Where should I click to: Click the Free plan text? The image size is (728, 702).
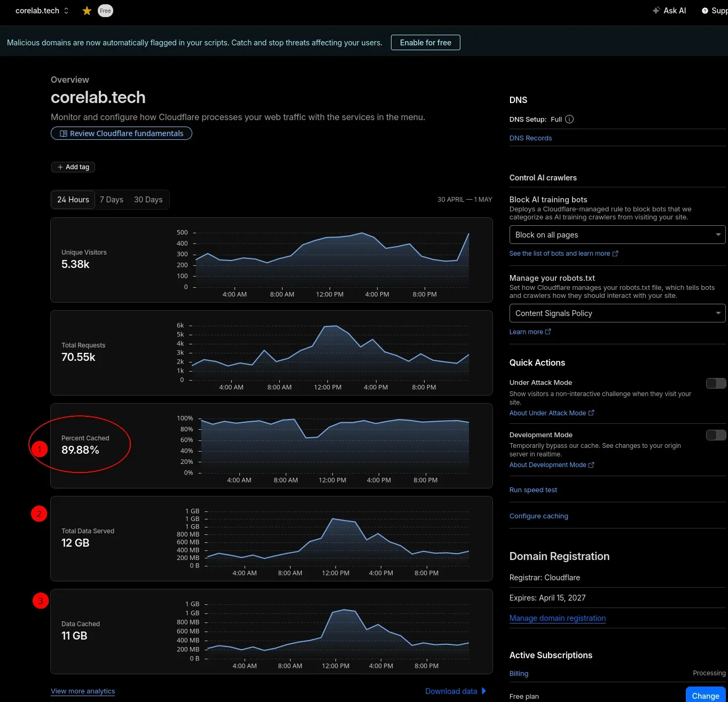[x=524, y=697]
